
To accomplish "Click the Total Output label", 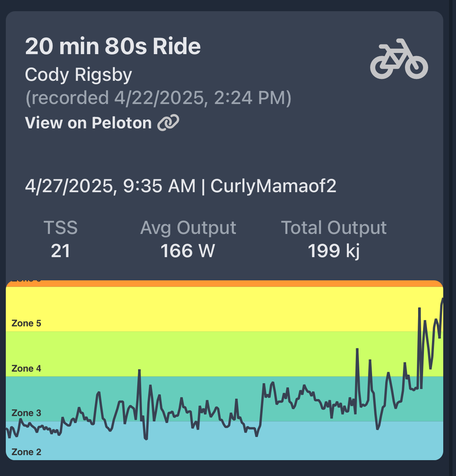I will (x=333, y=228).
